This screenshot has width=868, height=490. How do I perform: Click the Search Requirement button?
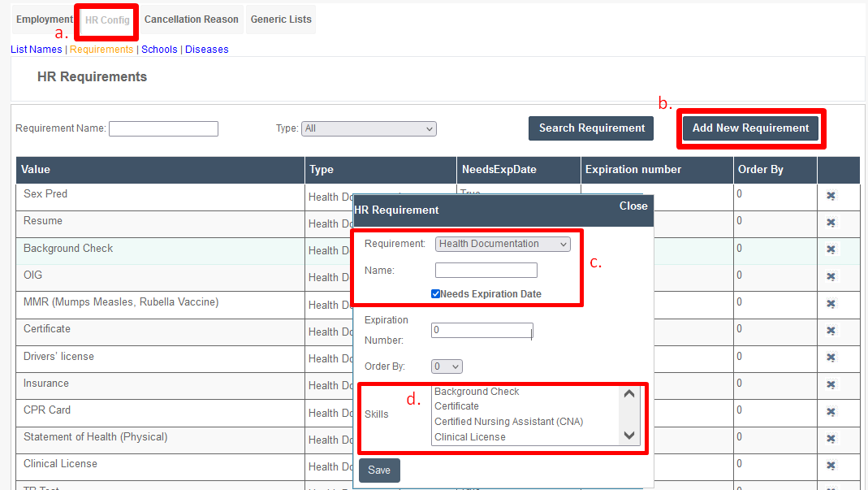(x=591, y=128)
